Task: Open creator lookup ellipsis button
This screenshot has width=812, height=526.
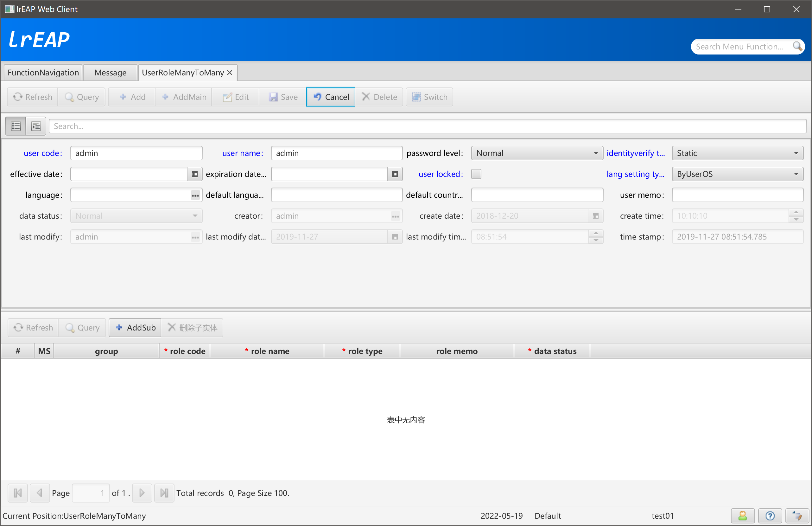Action: [x=396, y=216]
